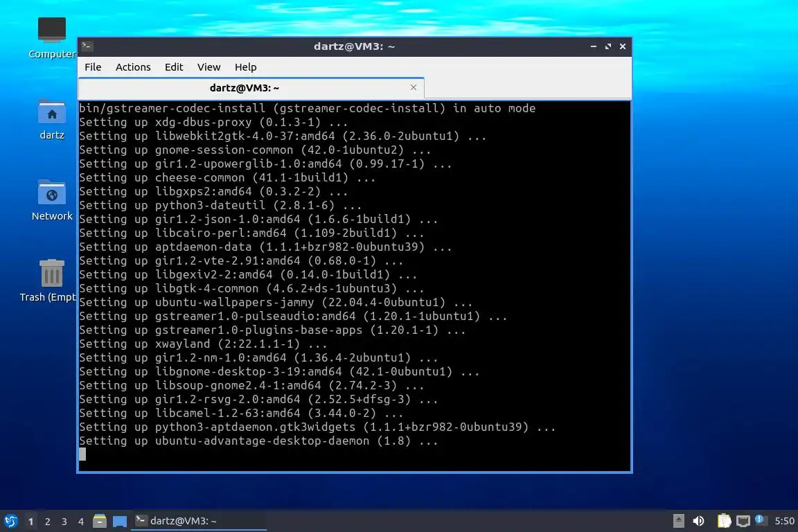This screenshot has height=532, width=798.
Task: Open the volume speaker tray icon
Action: tap(699, 521)
